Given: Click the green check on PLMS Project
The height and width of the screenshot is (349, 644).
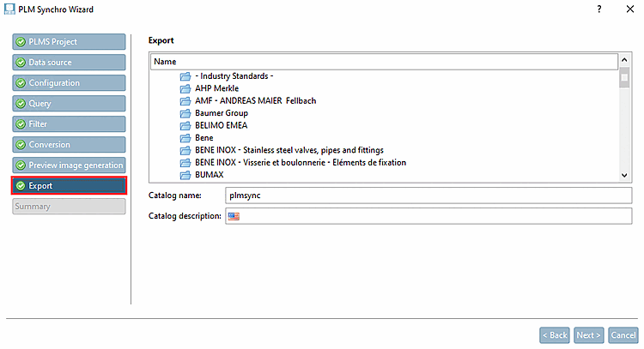Looking at the screenshot, I should [21, 42].
